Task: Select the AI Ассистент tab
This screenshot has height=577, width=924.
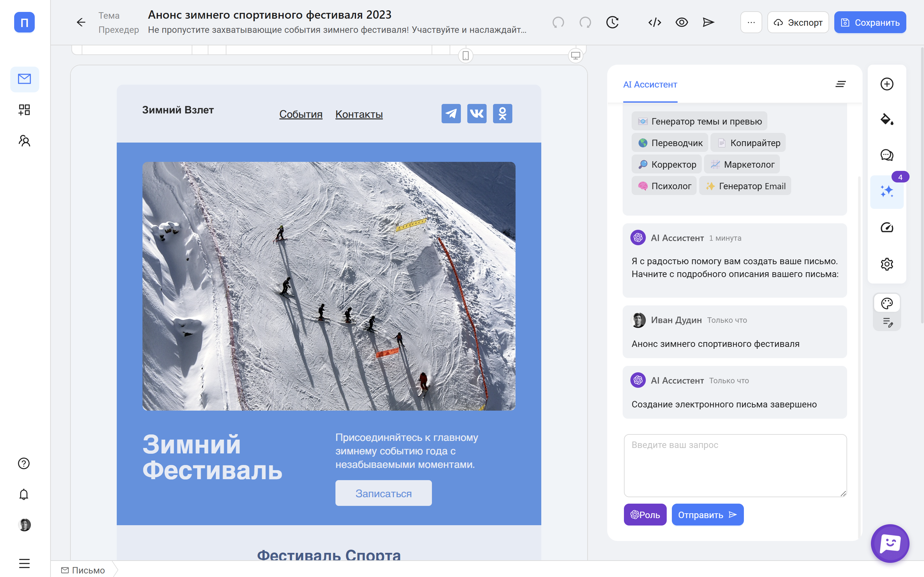Action: coord(650,84)
